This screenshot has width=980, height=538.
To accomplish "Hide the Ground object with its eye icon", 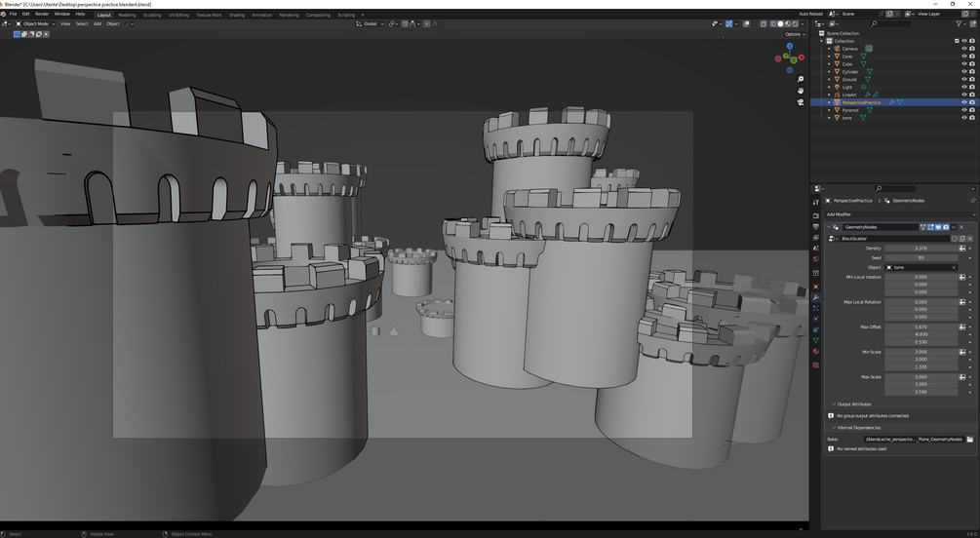I will pyautogui.click(x=963, y=79).
